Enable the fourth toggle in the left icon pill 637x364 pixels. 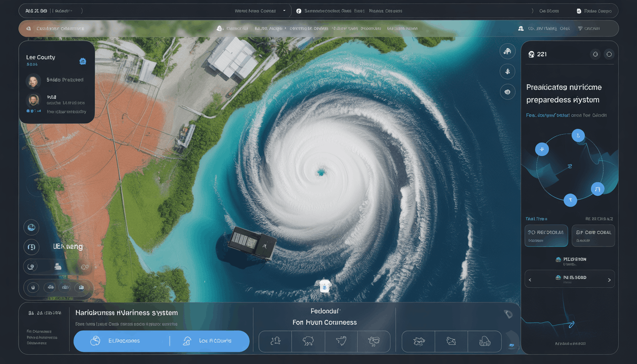(x=81, y=287)
